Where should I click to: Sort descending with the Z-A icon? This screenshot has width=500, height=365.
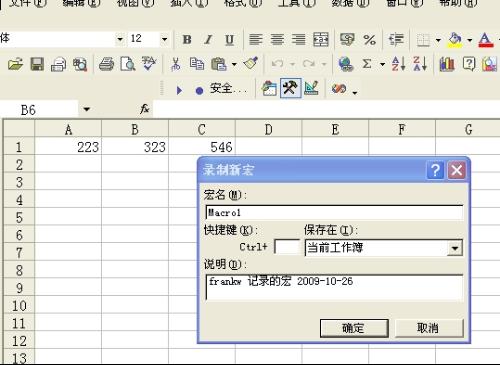tap(420, 63)
